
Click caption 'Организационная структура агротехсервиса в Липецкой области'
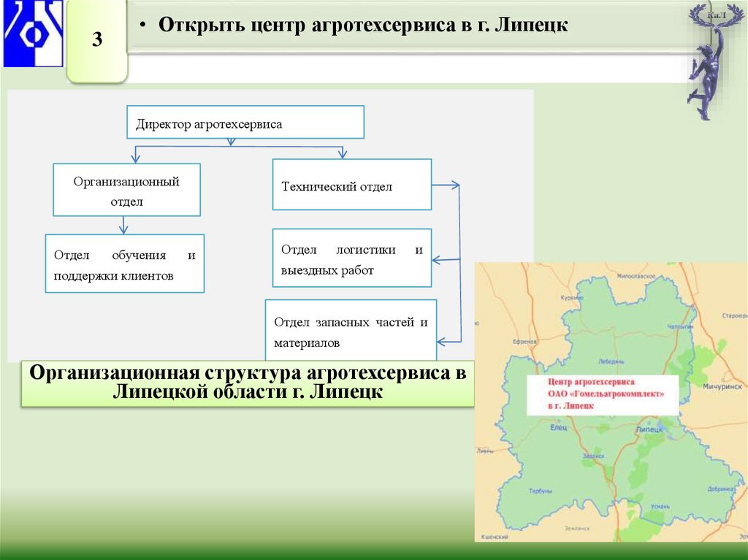[248, 383]
